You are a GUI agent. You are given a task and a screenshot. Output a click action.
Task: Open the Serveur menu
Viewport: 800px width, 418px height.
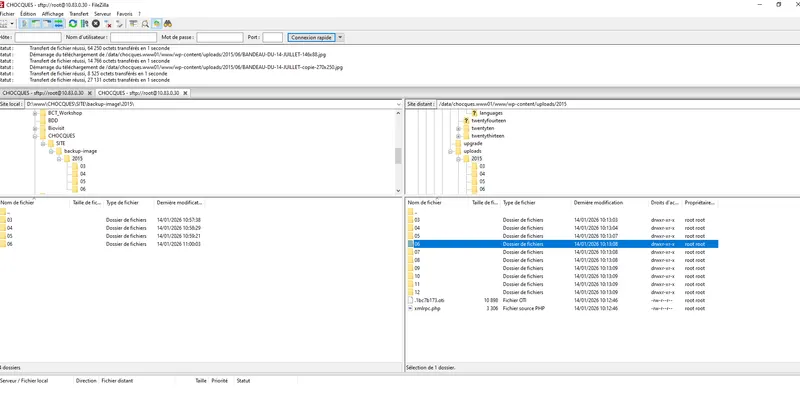(x=103, y=14)
